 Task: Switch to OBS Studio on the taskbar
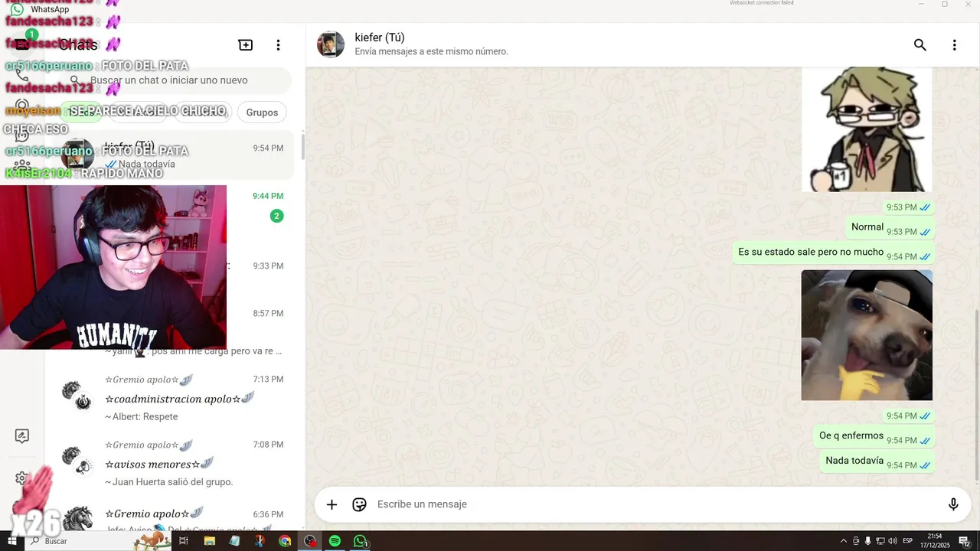[x=310, y=541]
